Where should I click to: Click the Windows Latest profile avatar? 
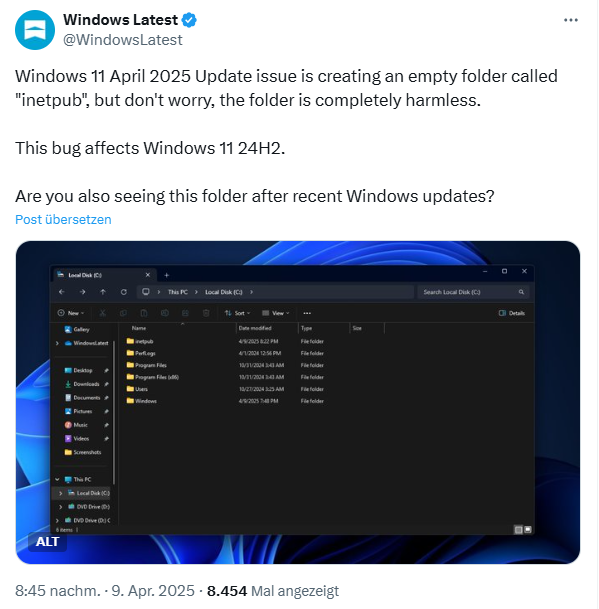35,30
